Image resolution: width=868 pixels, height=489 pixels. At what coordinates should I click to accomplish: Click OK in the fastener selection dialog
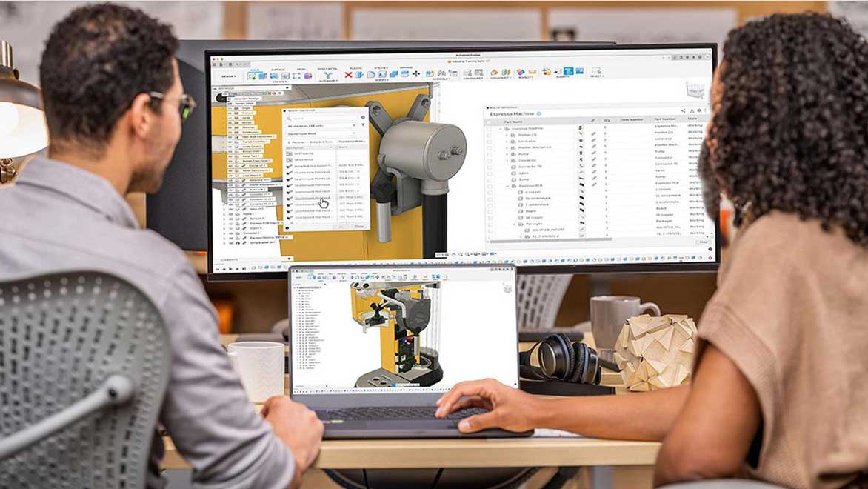(341, 226)
